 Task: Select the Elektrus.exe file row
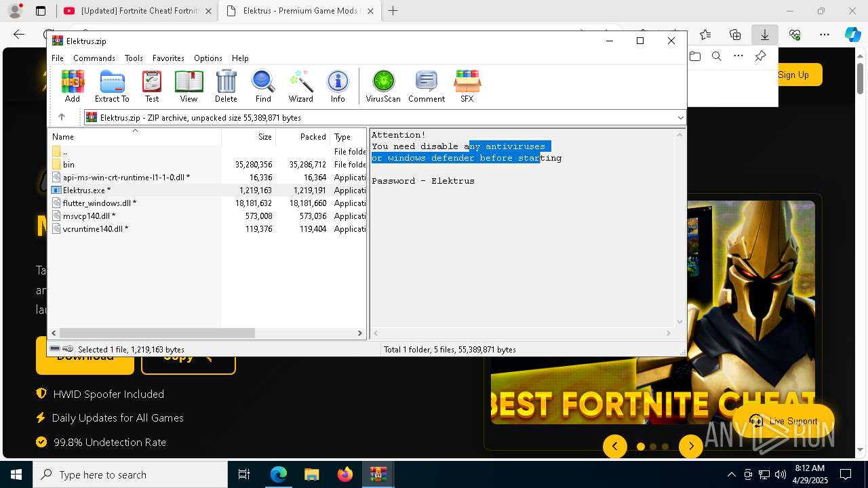(x=208, y=190)
